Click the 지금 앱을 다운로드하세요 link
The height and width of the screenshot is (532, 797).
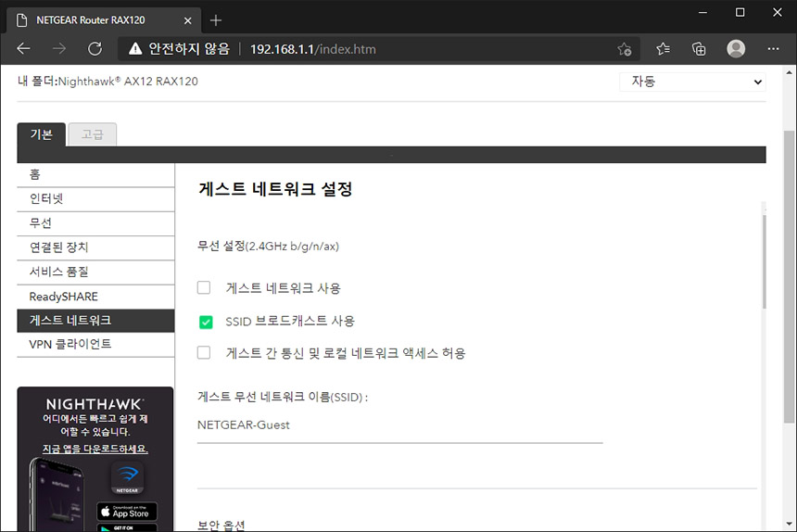[95, 449]
